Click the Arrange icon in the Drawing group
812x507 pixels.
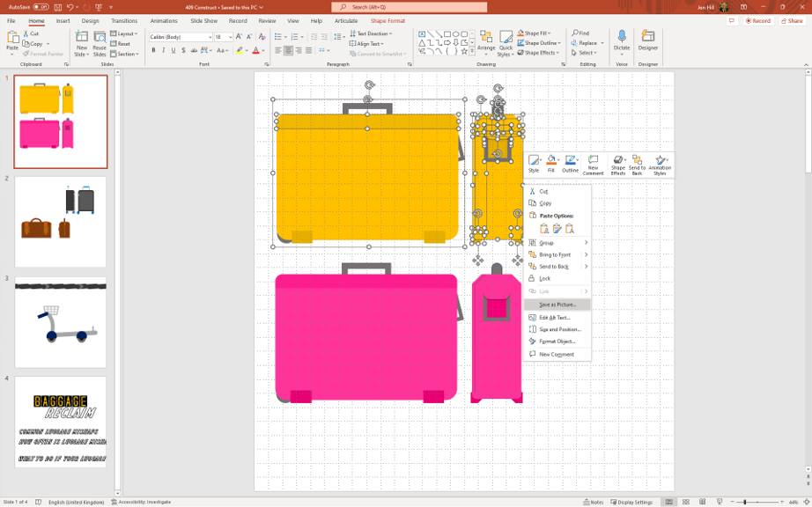click(486, 41)
